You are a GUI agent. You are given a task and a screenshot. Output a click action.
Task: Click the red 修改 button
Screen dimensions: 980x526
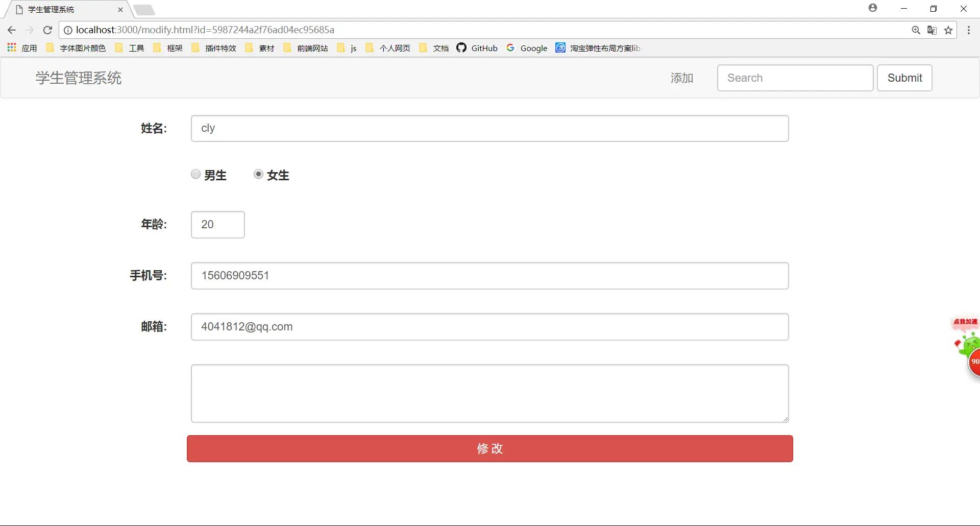click(x=490, y=449)
